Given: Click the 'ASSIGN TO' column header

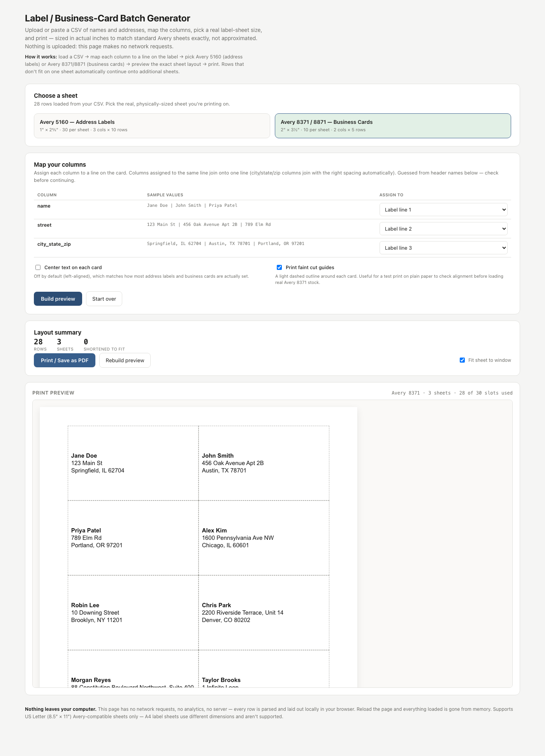Looking at the screenshot, I should 391,195.
